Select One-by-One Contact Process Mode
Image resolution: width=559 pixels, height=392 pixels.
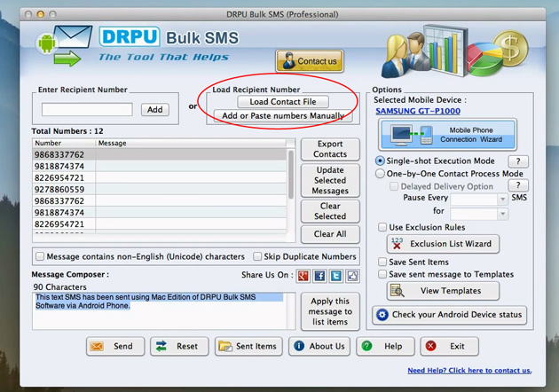[x=380, y=174]
